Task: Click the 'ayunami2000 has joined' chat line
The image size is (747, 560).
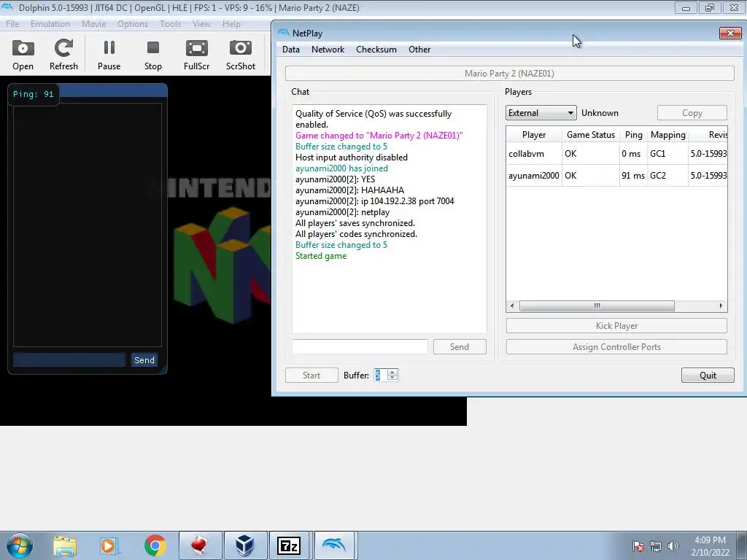Action: click(341, 168)
